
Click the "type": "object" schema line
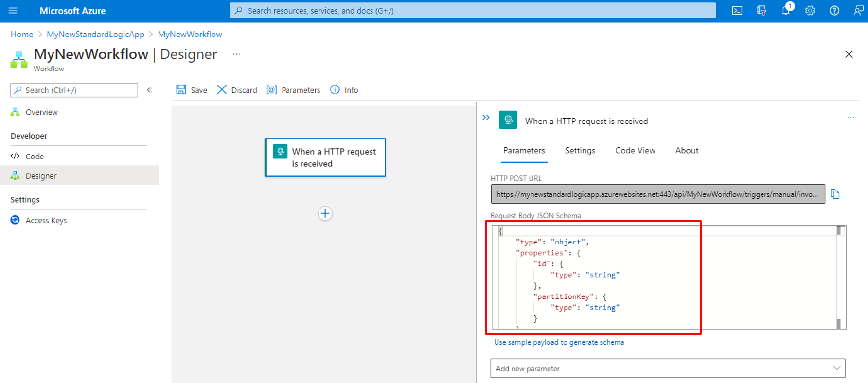pos(552,242)
